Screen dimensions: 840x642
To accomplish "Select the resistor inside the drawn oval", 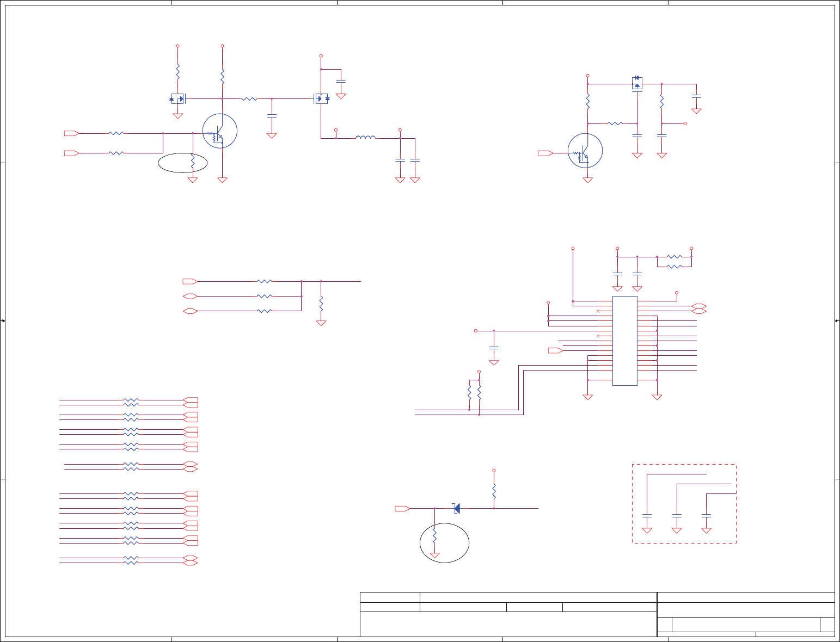I will [193, 162].
